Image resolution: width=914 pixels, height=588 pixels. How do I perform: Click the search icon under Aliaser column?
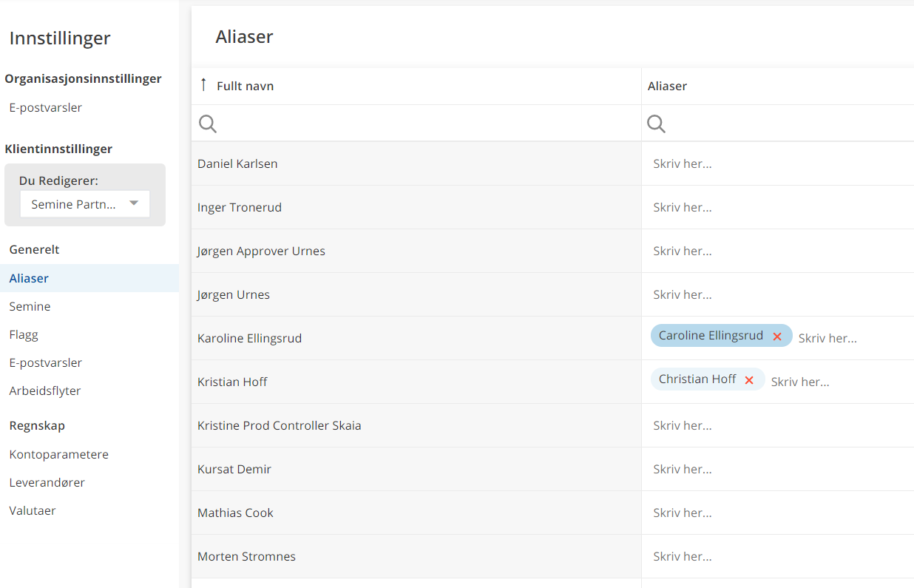point(656,124)
